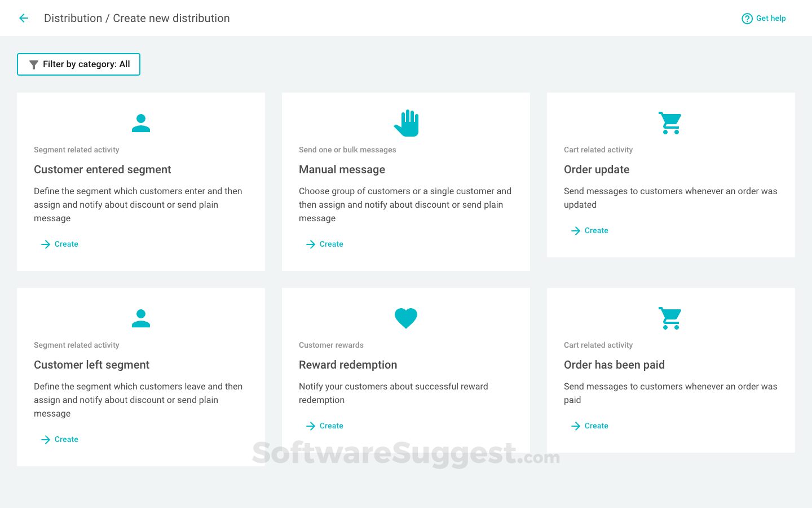
Task: Click the question mark icon next to Get help
Action: pos(747,18)
